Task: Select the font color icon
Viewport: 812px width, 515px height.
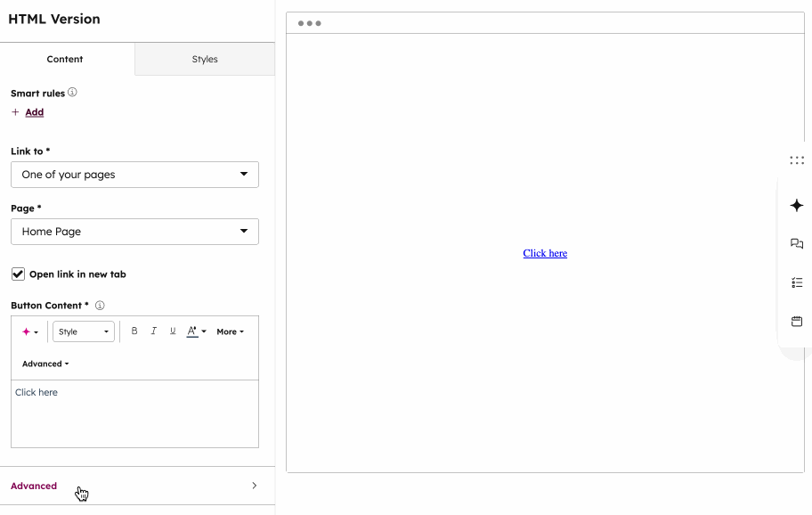Action: click(192, 331)
